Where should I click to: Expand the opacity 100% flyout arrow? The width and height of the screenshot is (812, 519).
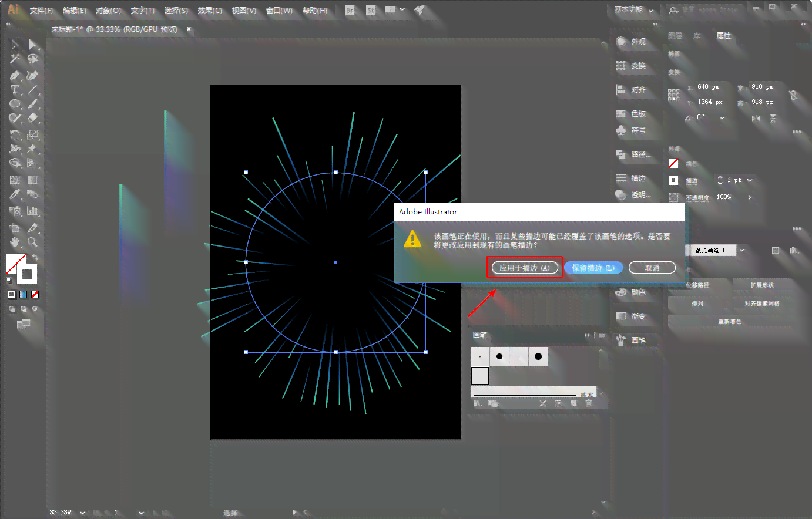tap(750, 197)
